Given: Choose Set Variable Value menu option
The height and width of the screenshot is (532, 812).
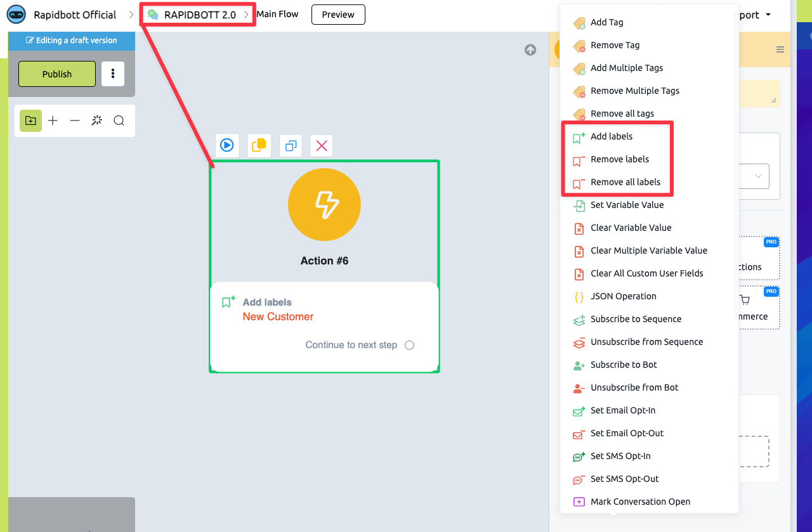Looking at the screenshot, I should (x=627, y=205).
